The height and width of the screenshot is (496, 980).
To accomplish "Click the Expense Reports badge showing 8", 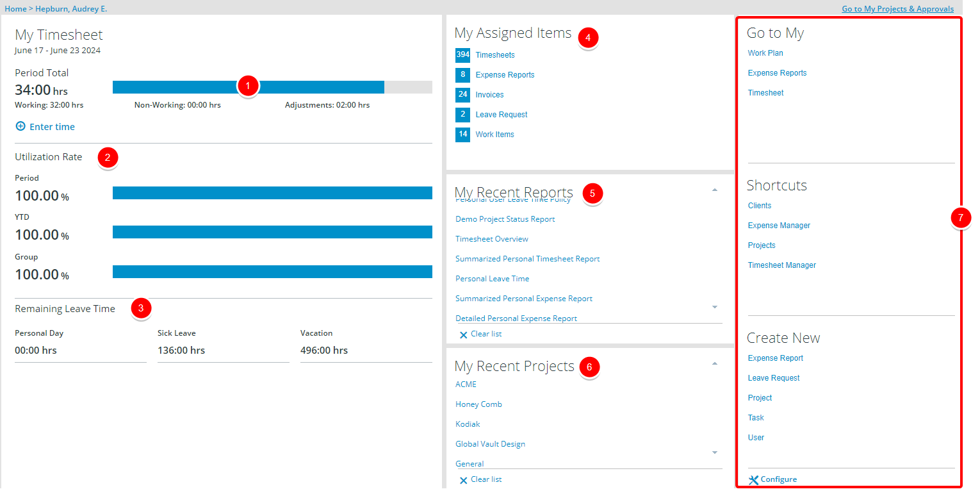I will (x=462, y=74).
